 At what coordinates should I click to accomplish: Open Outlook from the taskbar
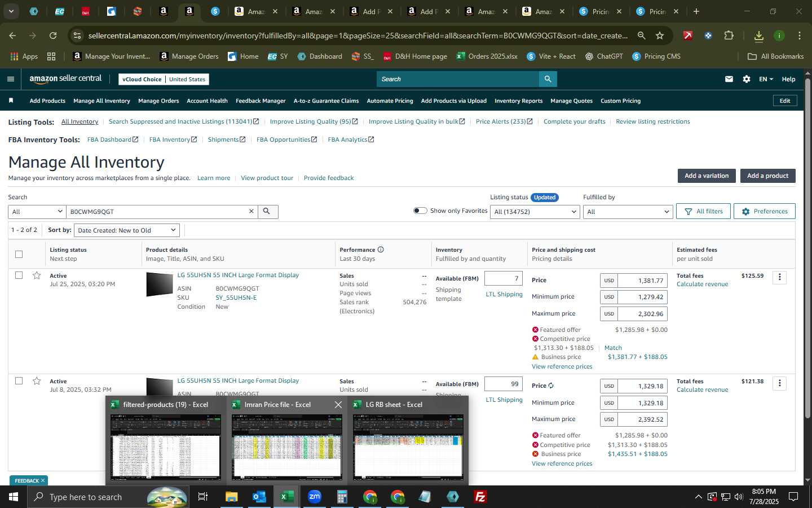click(x=259, y=497)
